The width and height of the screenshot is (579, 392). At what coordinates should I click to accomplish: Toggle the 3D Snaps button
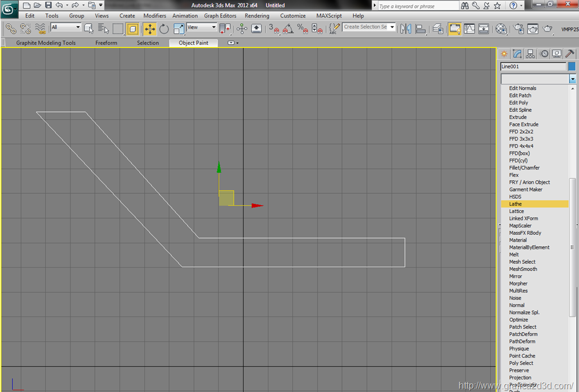coord(274,29)
